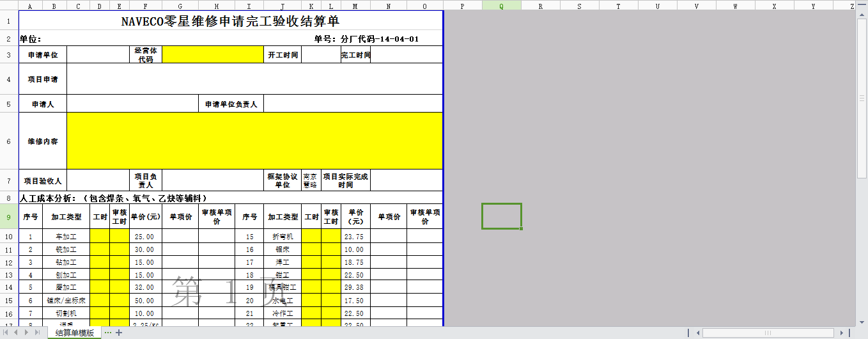Click the 单位: label cell
The image size is (868, 339).
click(31, 39)
